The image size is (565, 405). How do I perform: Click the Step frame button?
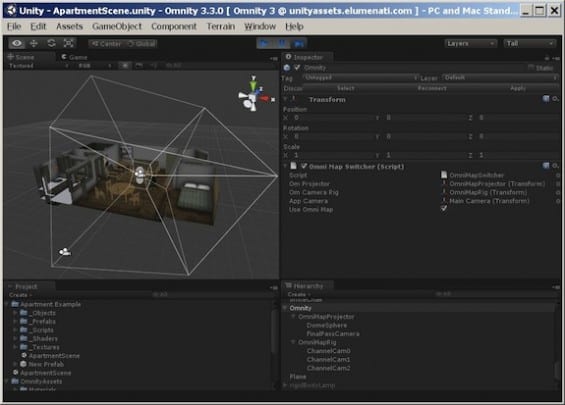point(299,44)
